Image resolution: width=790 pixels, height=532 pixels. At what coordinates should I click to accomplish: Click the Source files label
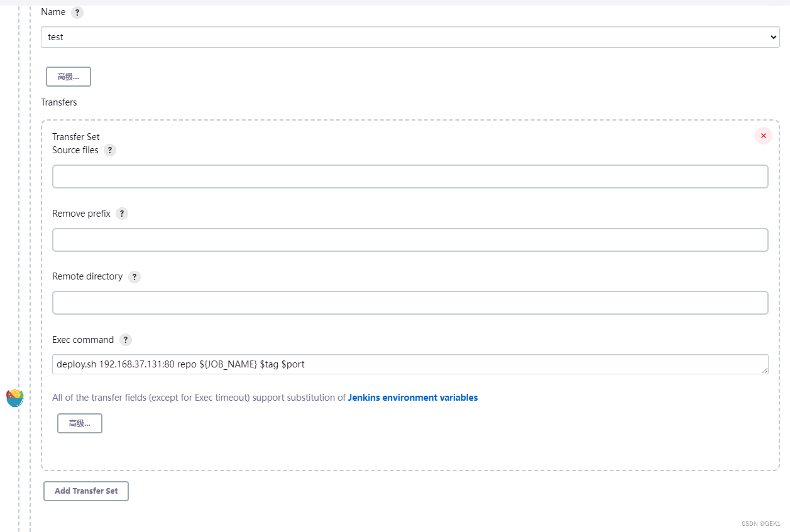tap(75, 150)
